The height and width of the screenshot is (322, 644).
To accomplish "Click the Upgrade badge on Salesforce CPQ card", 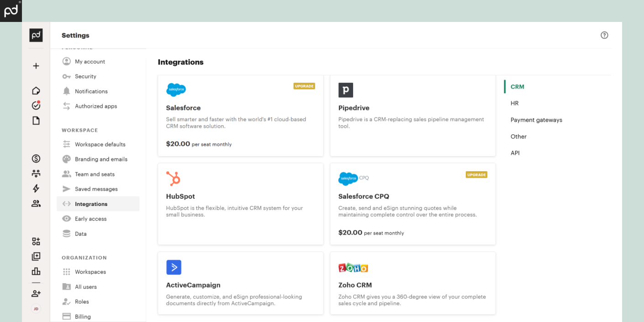I will coord(476,174).
